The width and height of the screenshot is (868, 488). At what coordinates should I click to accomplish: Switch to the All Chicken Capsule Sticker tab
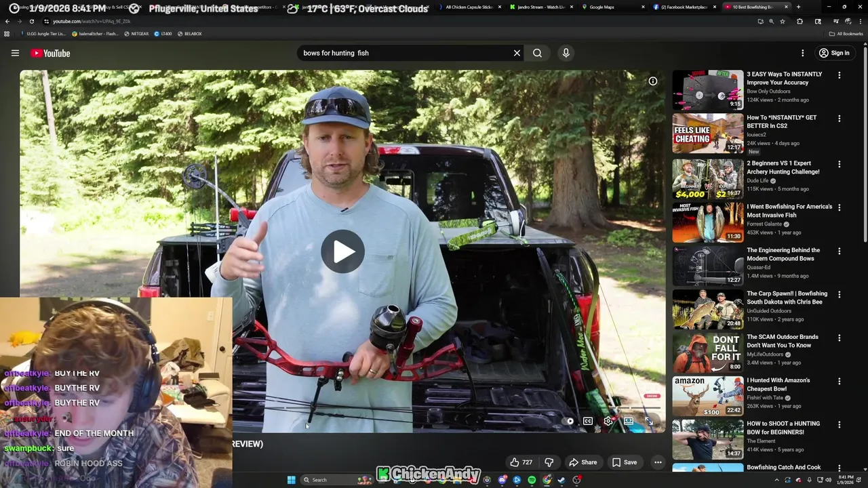coord(469,7)
